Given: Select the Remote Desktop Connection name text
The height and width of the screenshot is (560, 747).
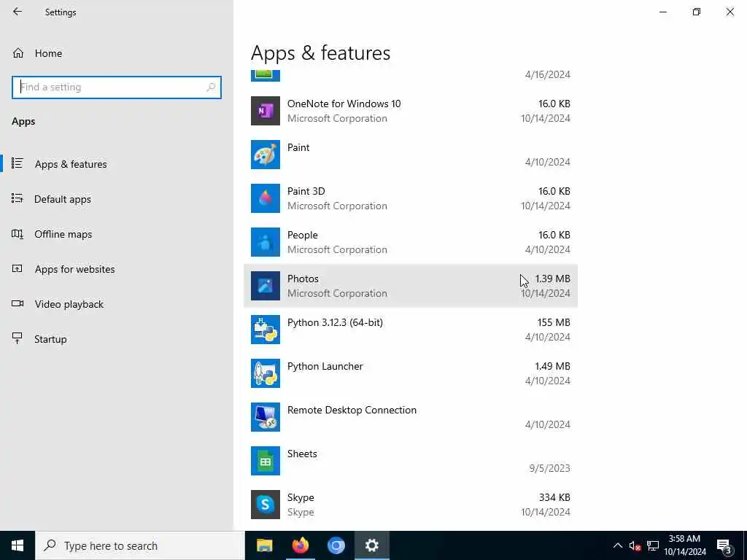Looking at the screenshot, I should (352, 410).
